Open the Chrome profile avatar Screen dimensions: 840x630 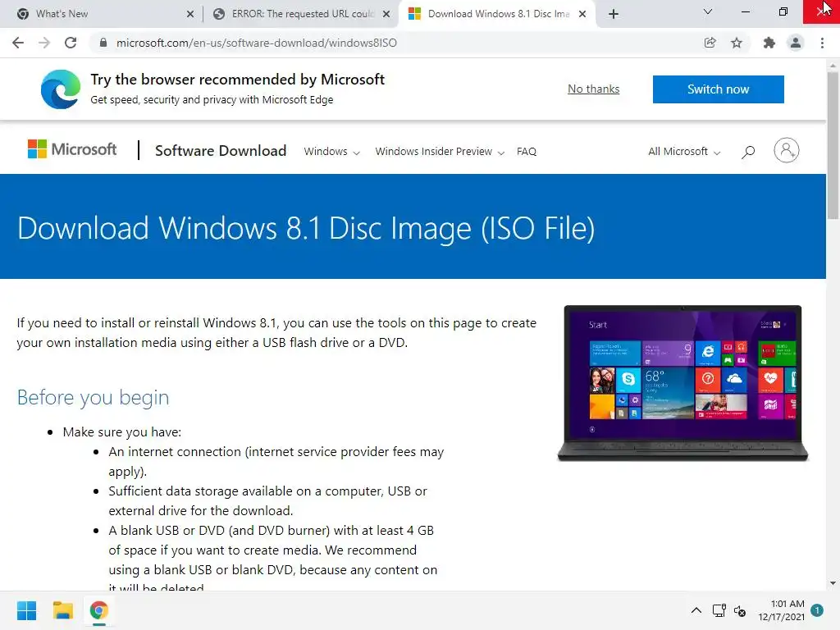796,43
